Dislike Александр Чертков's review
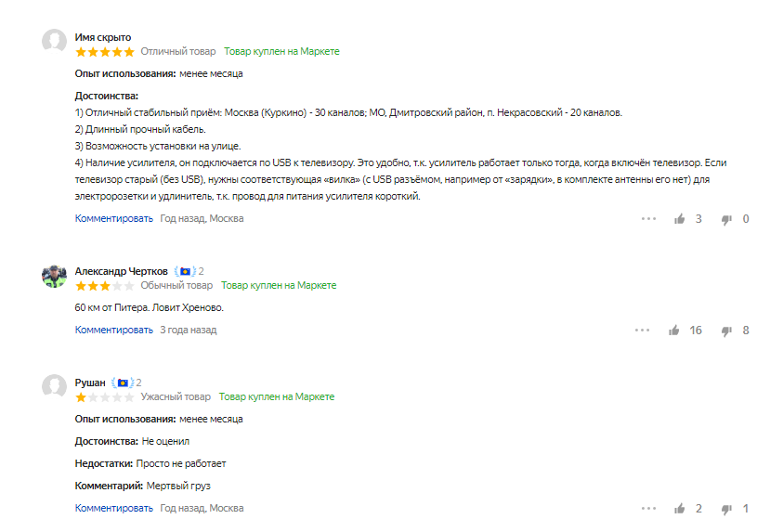The height and width of the screenshot is (532, 757). [726, 331]
